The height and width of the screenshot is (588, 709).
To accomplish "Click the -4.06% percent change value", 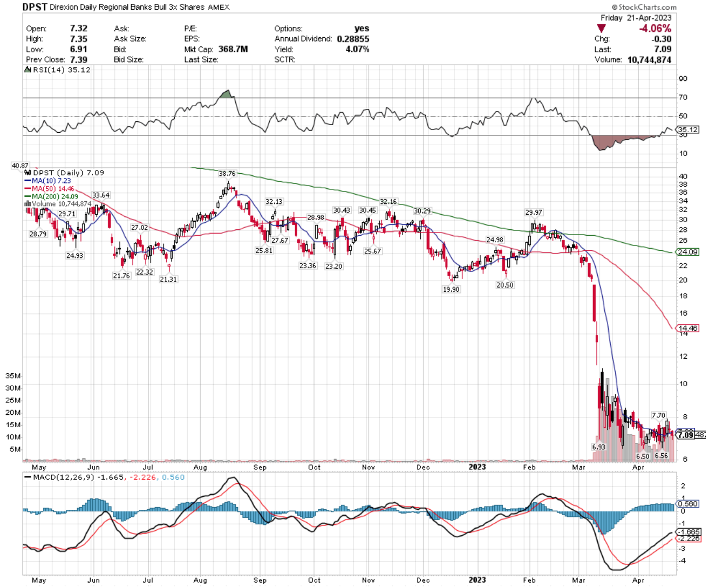I will [655, 28].
